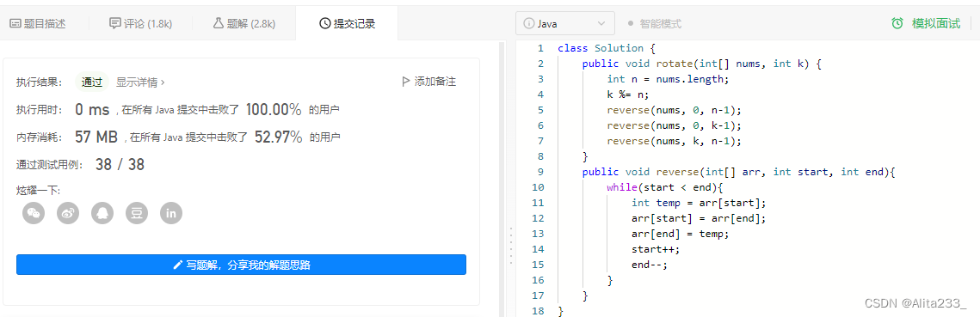Screen dimensions: 980x317
Task: Click the info icon next to Java
Action: tap(529, 24)
